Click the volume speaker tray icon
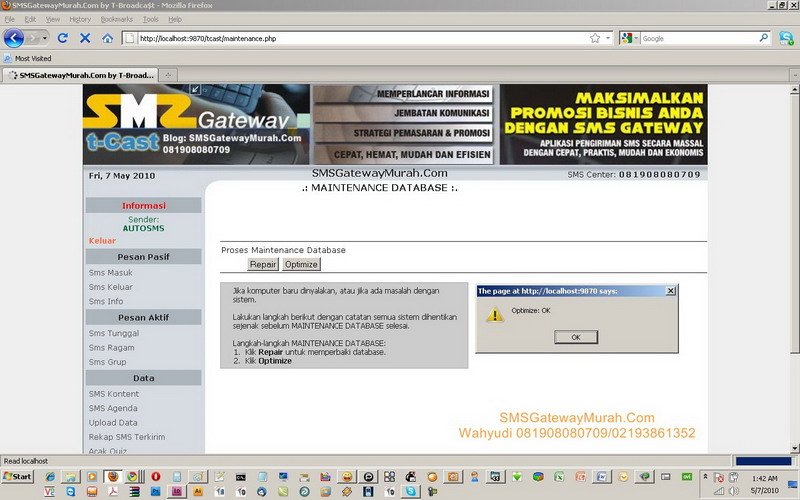Screen dimensions: 800x500 click(734, 491)
